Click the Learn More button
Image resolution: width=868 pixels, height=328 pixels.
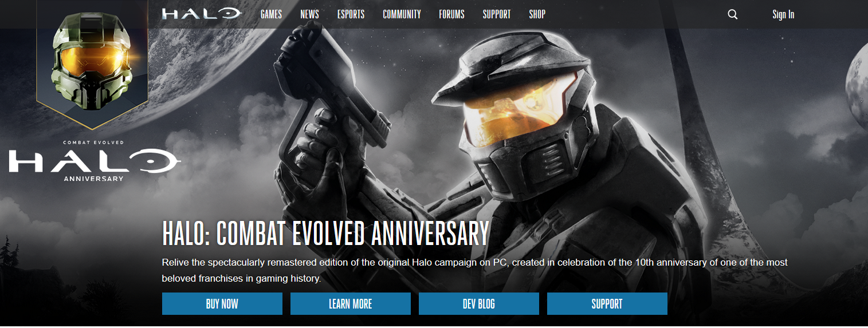tap(351, 304)
